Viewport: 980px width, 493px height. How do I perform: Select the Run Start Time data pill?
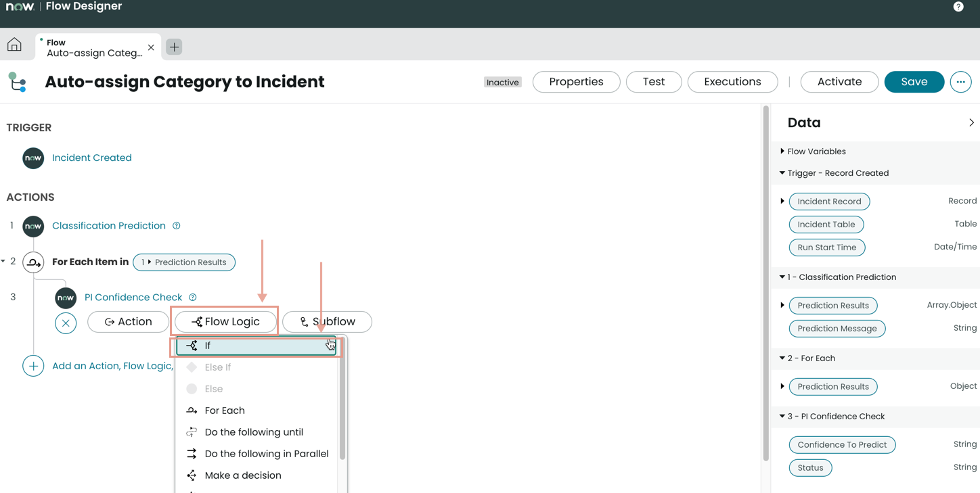tap(827, 248)
